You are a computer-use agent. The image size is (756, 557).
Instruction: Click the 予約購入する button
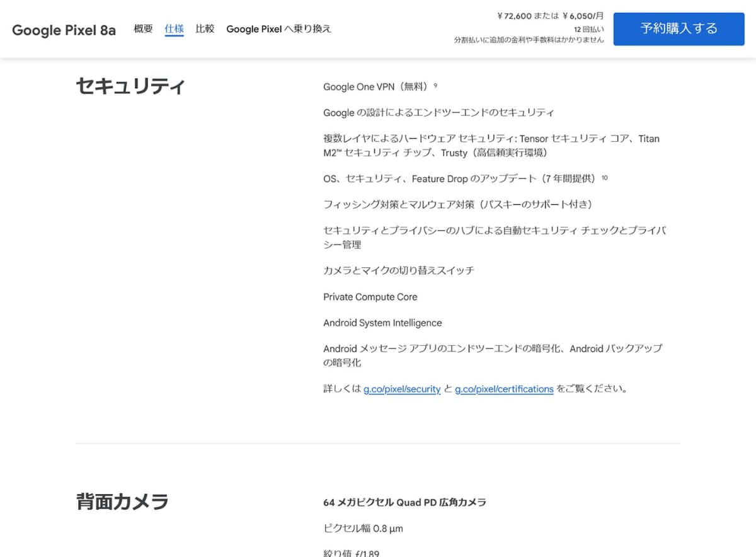(x=679, y=28)
